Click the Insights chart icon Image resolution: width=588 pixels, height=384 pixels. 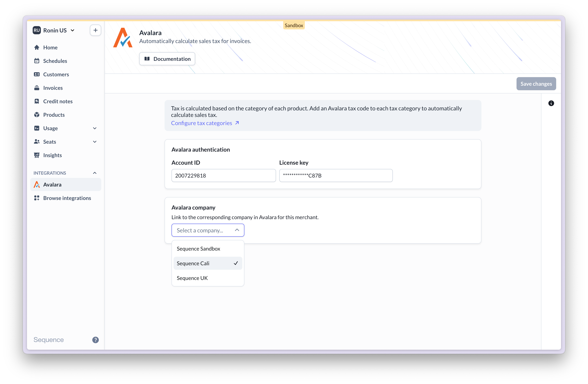click(x=37, y=155)
